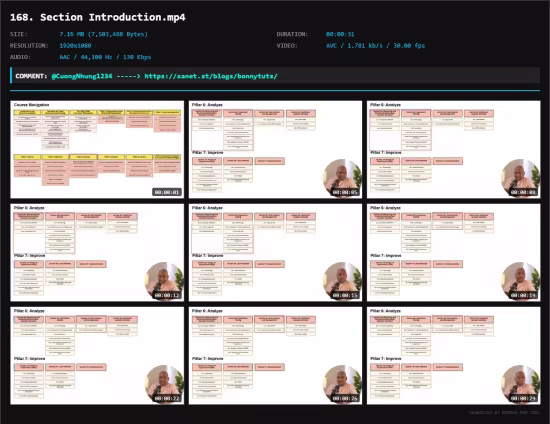Click the VIDEO: label
Screen dimensions: 550x424
click(287, 46)
